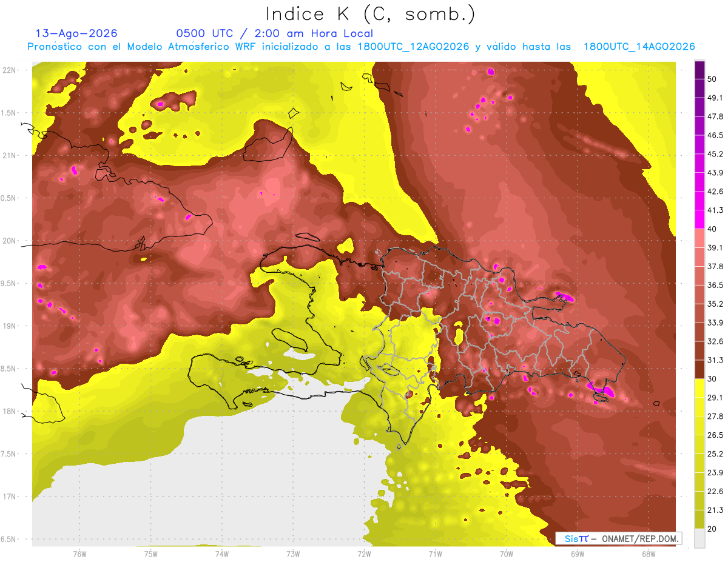Click the legend value '37.8'

(715, 266)
